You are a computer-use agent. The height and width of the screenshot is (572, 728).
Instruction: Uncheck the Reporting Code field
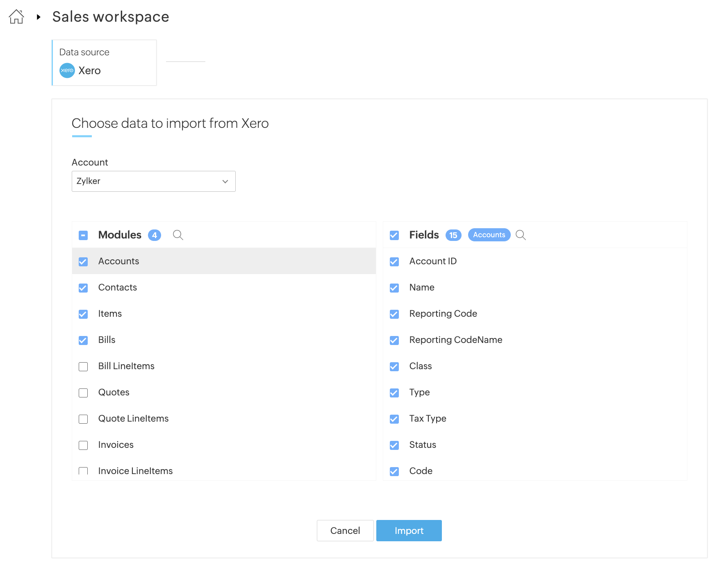pos(394,314)
